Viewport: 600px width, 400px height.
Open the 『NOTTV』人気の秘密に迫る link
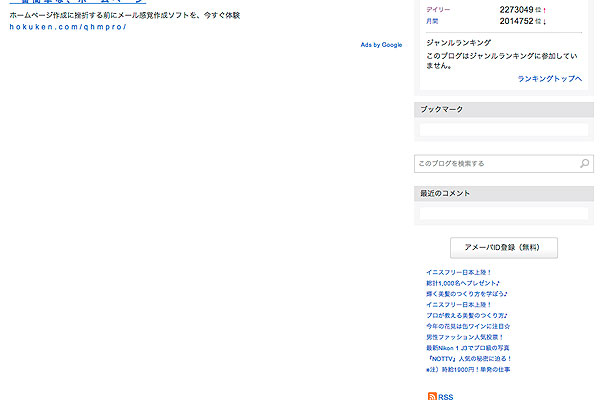click(469, 359)
